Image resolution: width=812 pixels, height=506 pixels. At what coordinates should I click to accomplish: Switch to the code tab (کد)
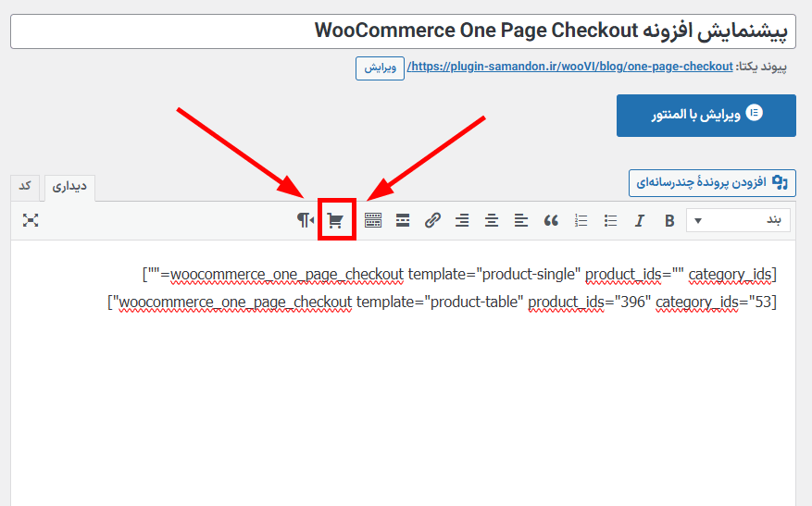coord(25,186)
